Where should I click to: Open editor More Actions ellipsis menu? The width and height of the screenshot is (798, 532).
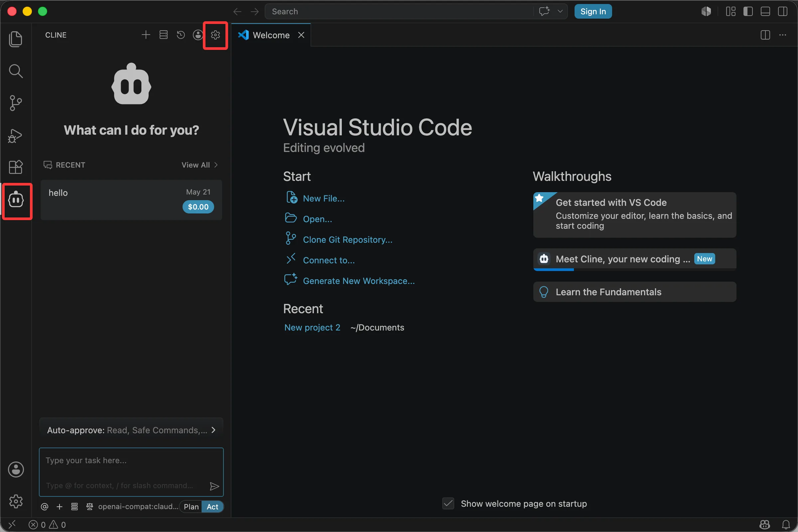783,35
